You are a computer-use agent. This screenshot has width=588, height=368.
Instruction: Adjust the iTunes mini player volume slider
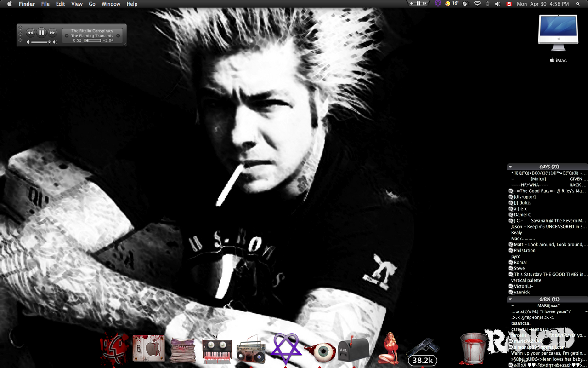(41, 42)
